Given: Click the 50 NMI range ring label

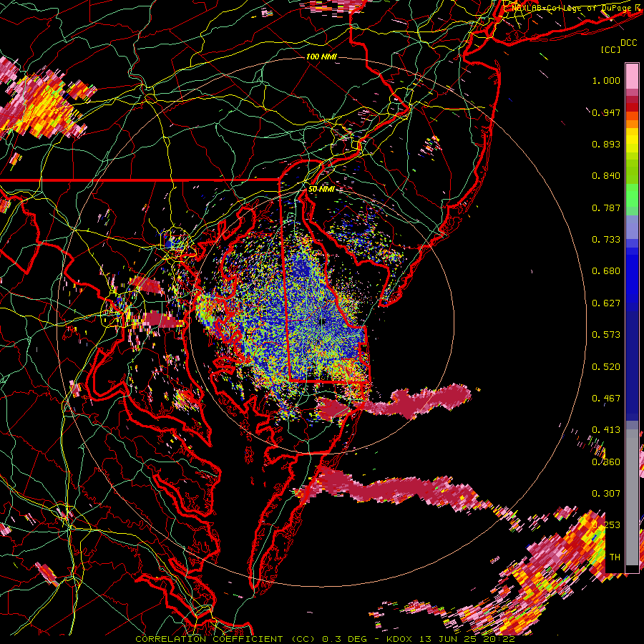Looking at the screenshot, I should click(321, 190).
